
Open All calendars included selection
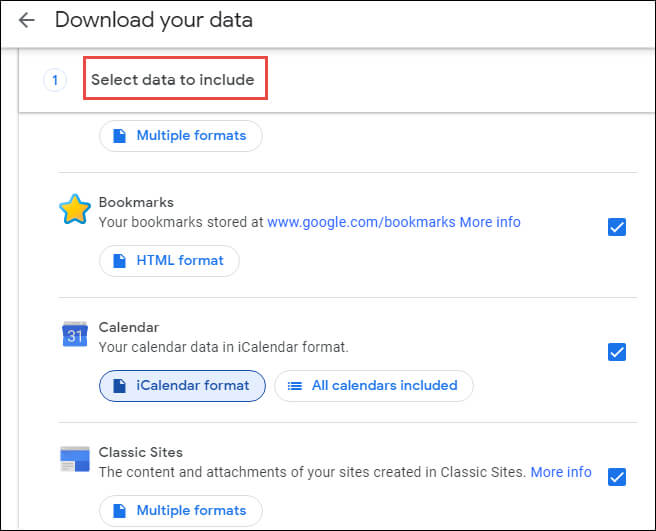(x=374, y=386)
